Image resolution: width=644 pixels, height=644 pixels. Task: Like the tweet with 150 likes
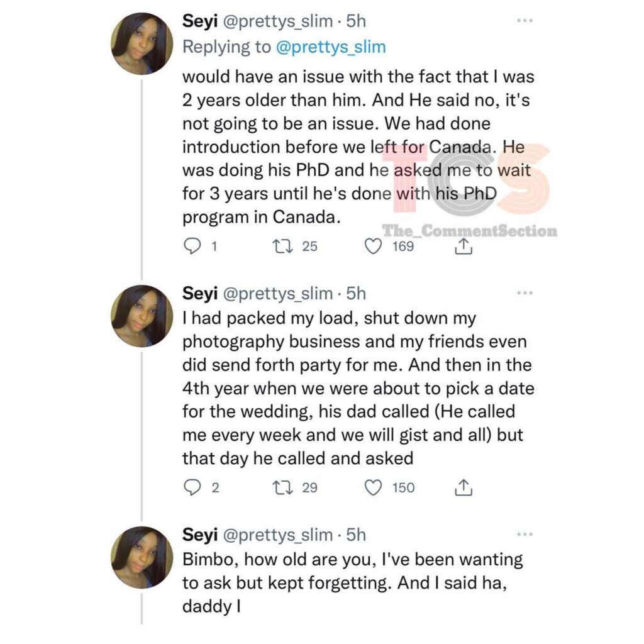[x=374, y=487]
